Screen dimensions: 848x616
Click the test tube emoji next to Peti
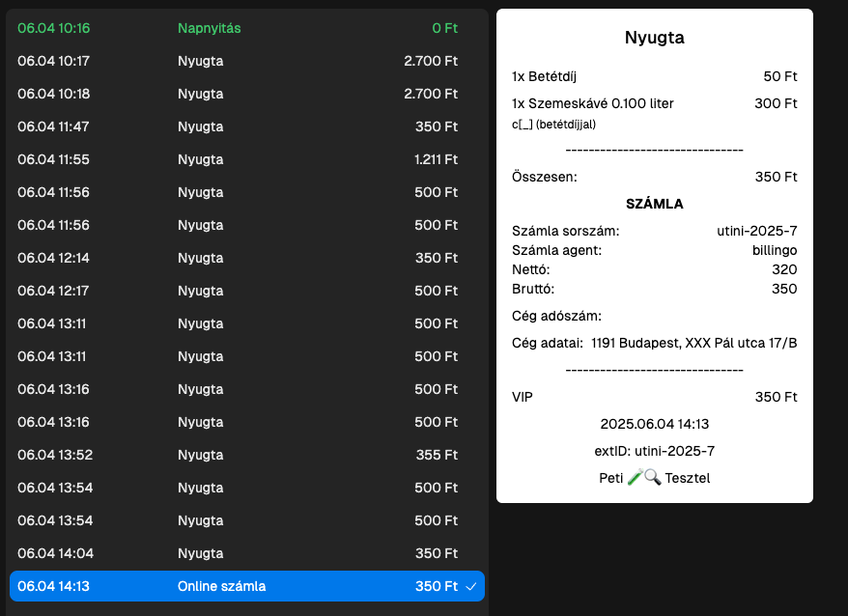tap(635, 478)
